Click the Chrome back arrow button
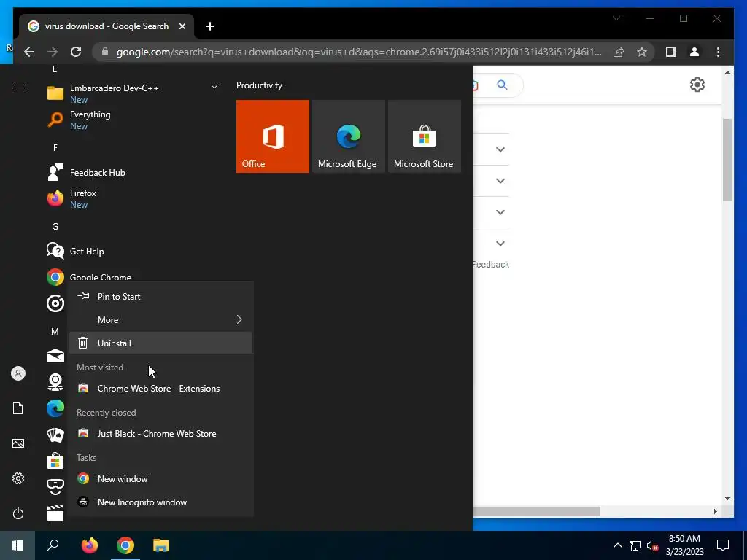Viewport: 747px width, 560px height. (x=29, y=52)
